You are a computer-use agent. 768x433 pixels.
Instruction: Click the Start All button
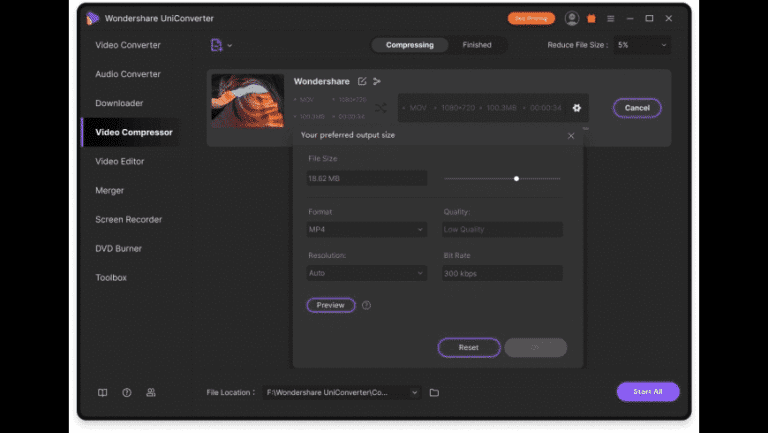(648, 392)
